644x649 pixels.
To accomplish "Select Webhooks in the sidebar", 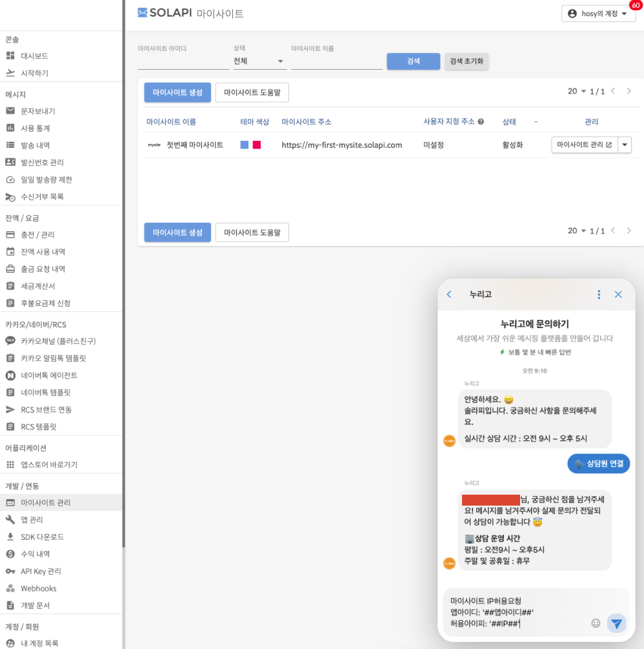I will click(x=38, y=588).
